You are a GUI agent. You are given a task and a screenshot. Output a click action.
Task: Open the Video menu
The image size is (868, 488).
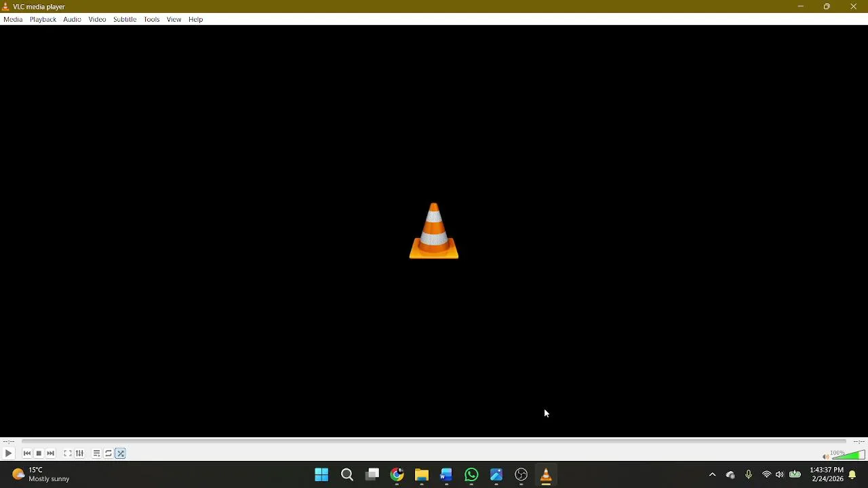97,20
